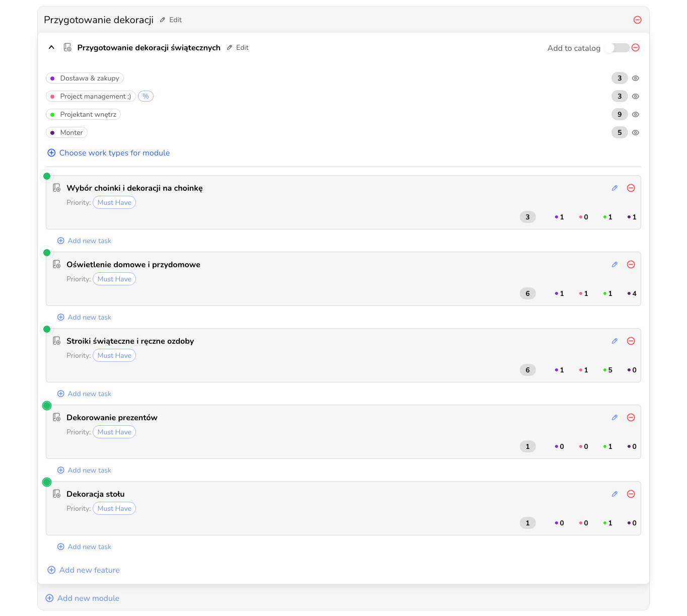The width and height of the screenshot is (687, 616).
Task: Open Must Have priority for Dekoracja stołu
Action: (x=114, y=509)
